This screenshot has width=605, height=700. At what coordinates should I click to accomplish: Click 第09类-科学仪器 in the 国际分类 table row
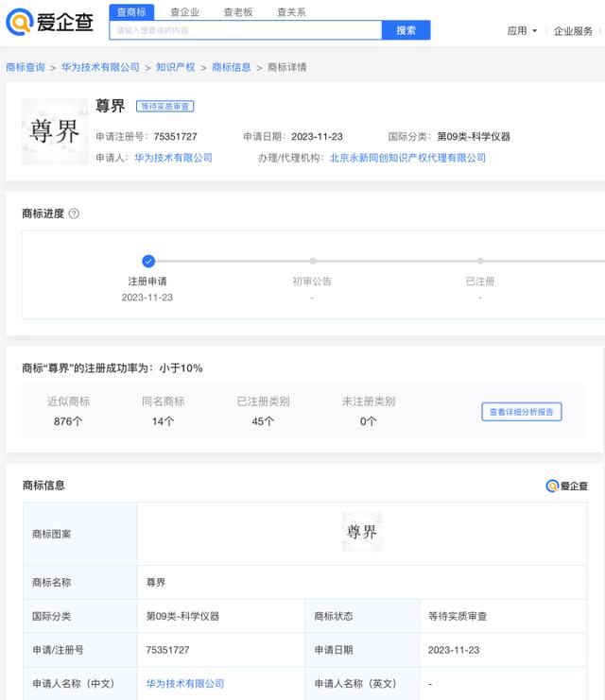pyautogui.click(x=182, y=616)
